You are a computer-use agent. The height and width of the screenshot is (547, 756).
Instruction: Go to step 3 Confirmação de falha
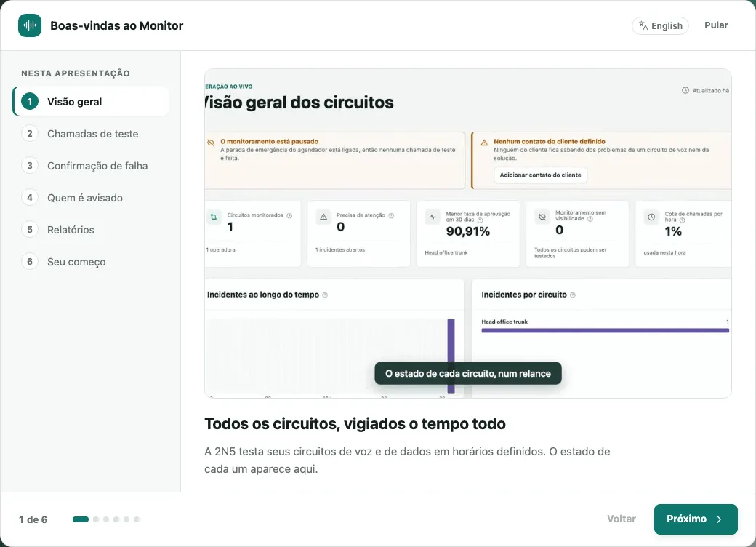click(x=91, y=165)
